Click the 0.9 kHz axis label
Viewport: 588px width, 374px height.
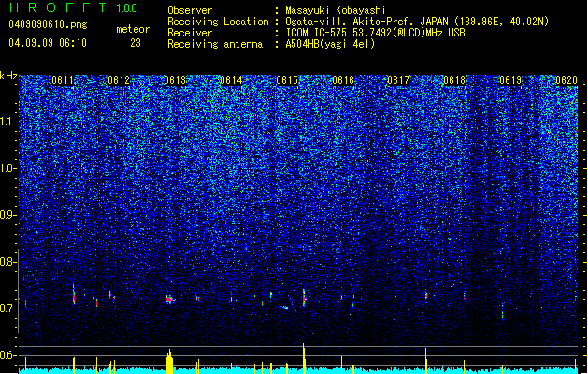click(x=8, y=215)
